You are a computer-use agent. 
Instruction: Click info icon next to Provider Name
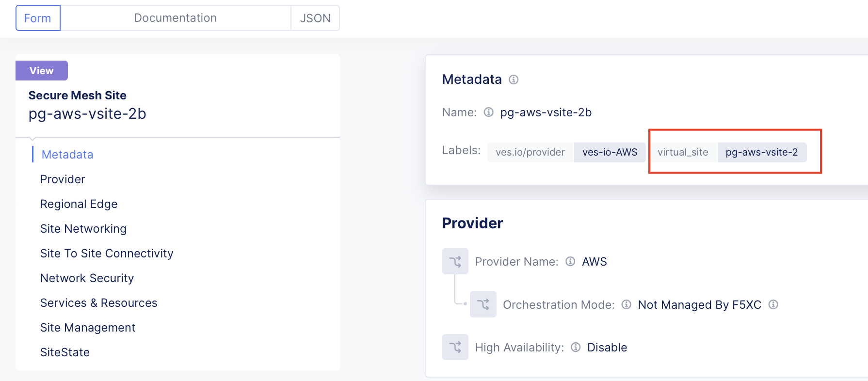570,262
